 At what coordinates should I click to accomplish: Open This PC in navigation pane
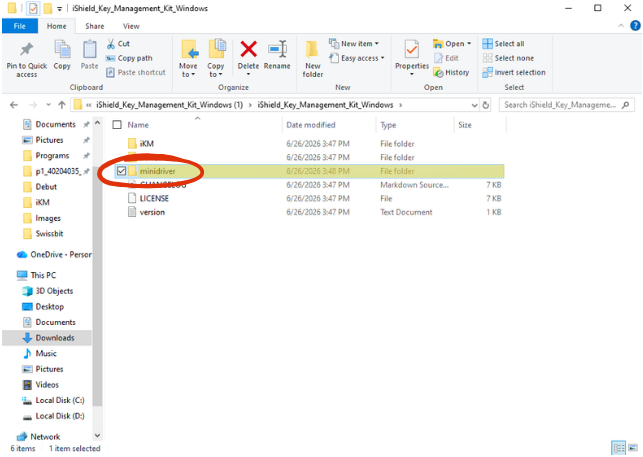43,275
